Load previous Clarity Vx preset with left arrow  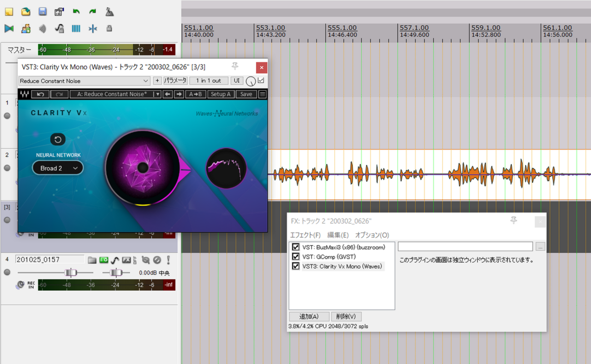[168, 94]
